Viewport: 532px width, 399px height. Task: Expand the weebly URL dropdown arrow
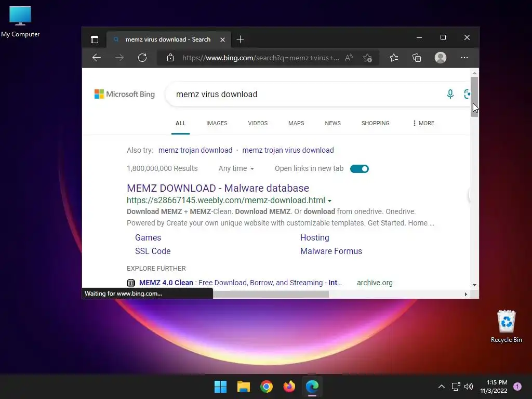(329, 201)
